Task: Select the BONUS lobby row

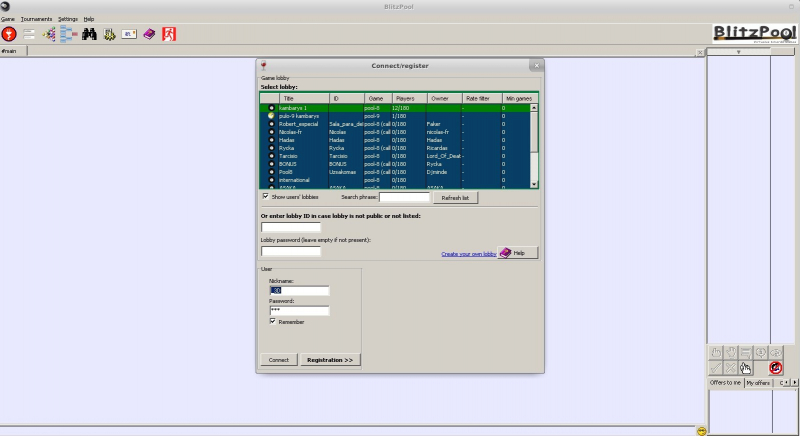Action: pos(395,164)
